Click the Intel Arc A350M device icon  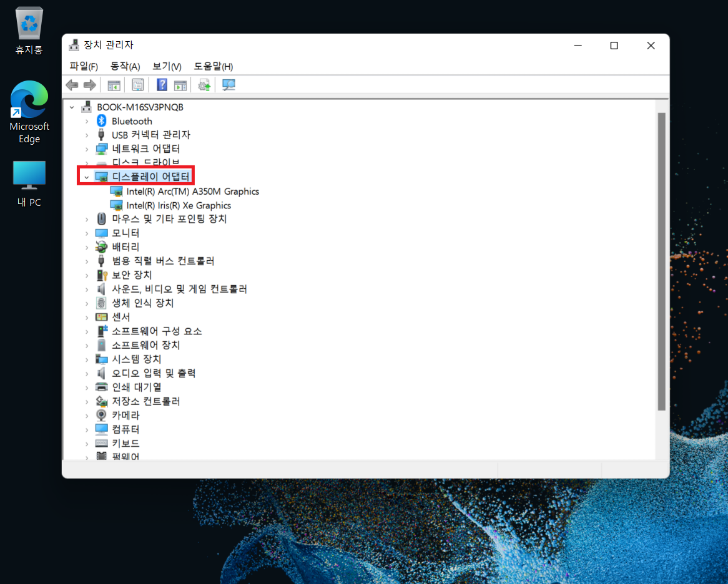tap(117, 191)
